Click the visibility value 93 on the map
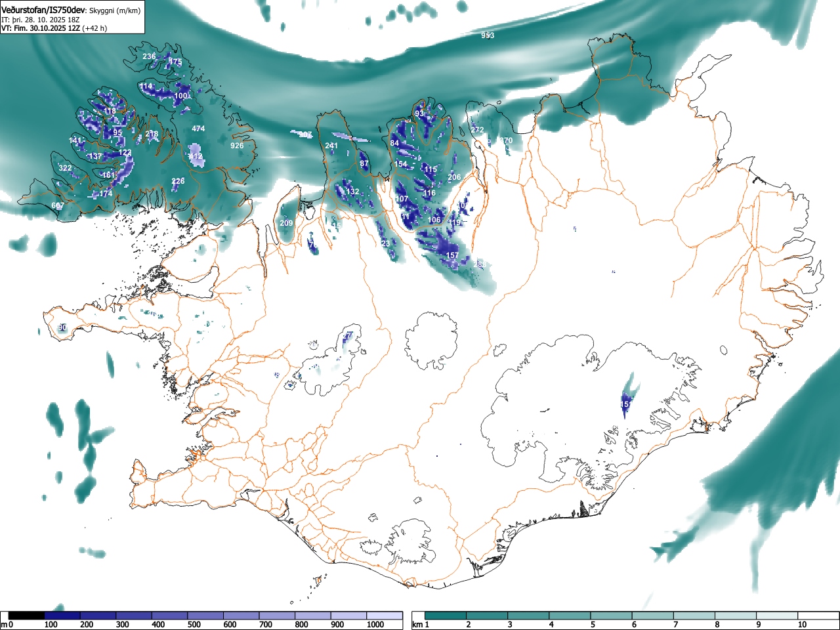Screen dimensions: 840x630 pyautogui.click(x=419, y=114)
